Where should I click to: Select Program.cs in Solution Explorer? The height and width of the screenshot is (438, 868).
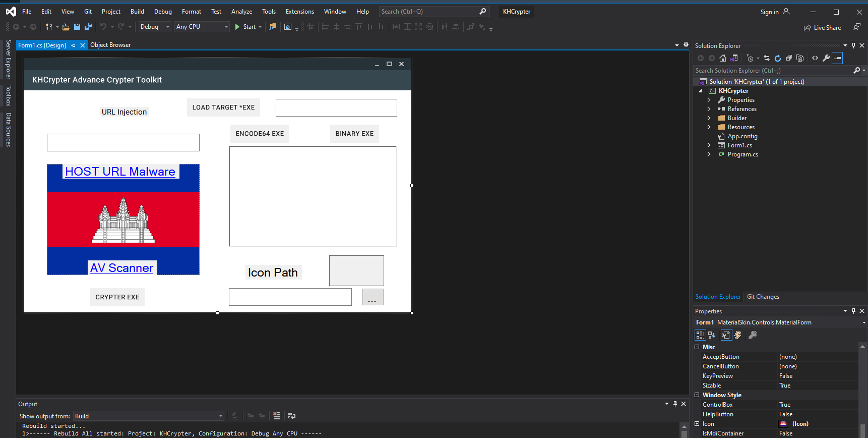742,154
